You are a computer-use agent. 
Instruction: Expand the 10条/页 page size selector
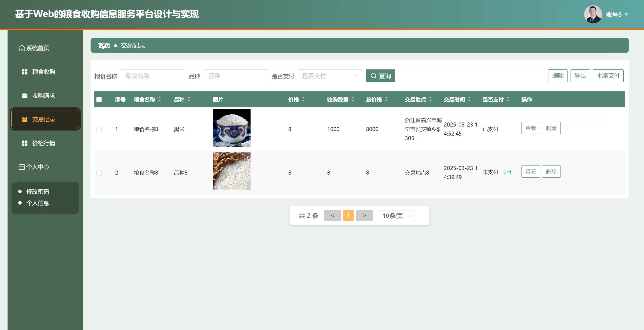pos(396,216)
